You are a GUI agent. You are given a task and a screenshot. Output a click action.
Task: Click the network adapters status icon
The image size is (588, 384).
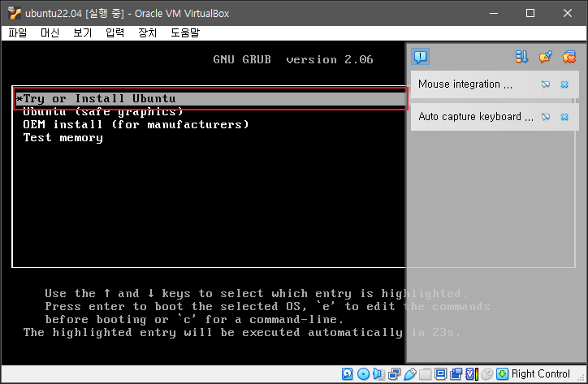click(394, 374)
